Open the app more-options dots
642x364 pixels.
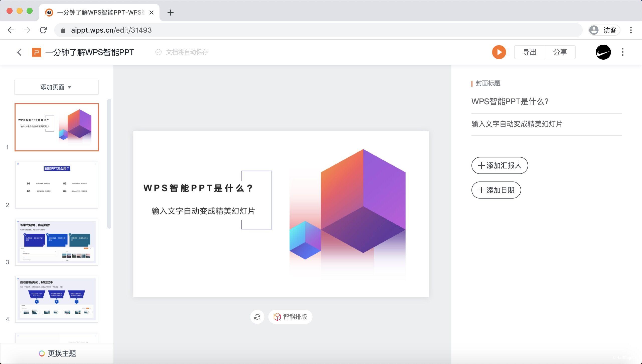[623, 52]
